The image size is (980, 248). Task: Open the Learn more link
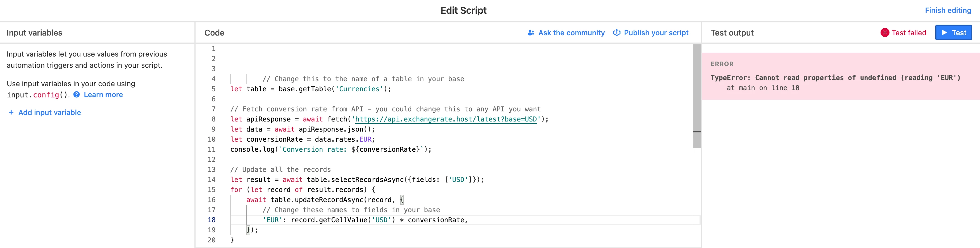[x=103, y=95]
